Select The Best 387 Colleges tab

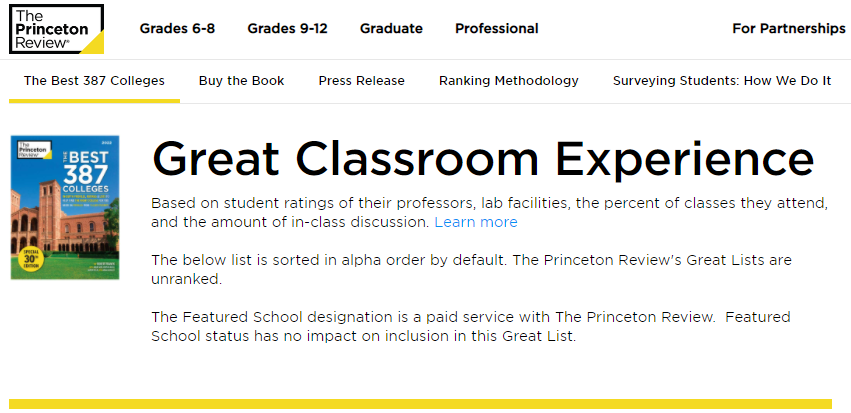[94, 81]
